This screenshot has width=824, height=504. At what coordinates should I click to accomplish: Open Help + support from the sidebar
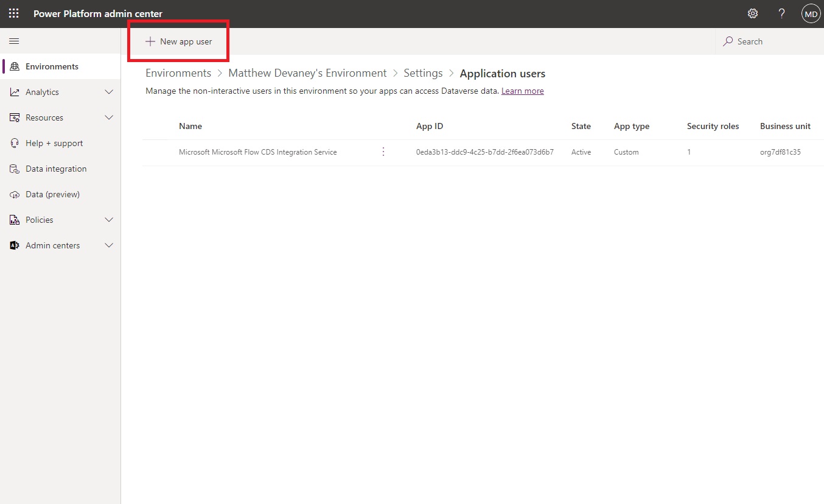click(54, 143)
